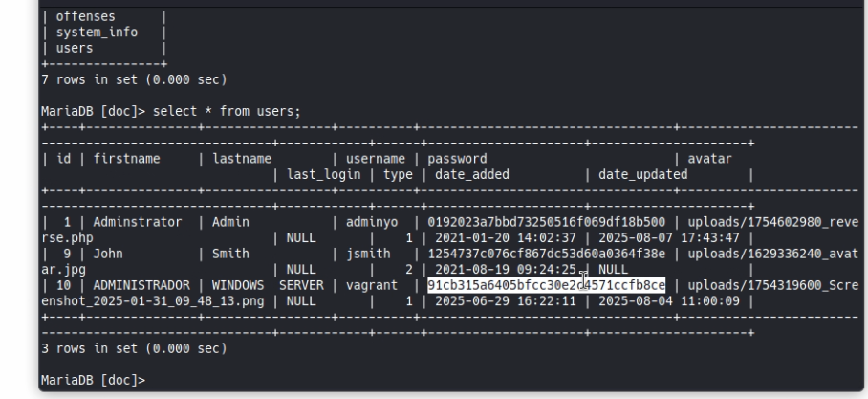
Task: Click the firstname John
Action: tap(108, 254)
